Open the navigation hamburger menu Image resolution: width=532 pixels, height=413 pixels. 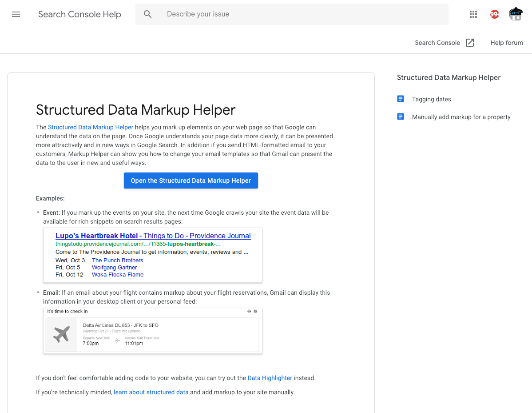tap(16, 14)
